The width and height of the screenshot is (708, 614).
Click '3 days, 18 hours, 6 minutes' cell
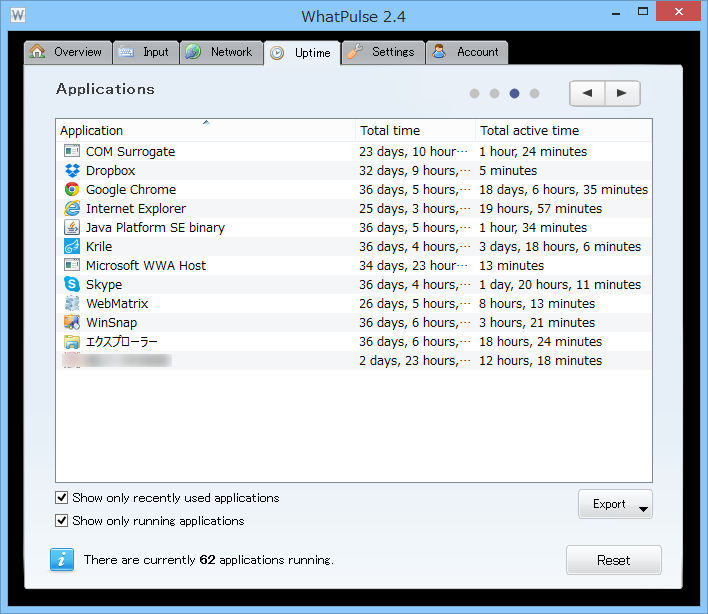pyautogui.click(x=560, y=247)
